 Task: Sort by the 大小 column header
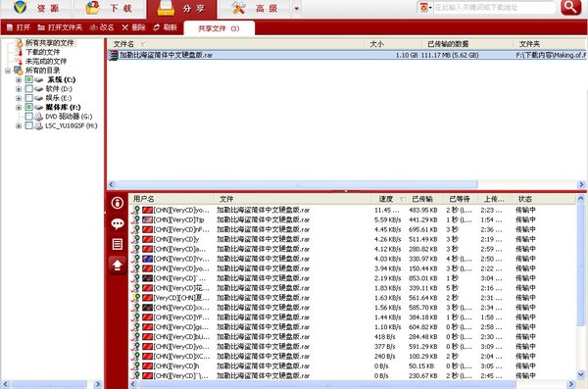point(393,44)
